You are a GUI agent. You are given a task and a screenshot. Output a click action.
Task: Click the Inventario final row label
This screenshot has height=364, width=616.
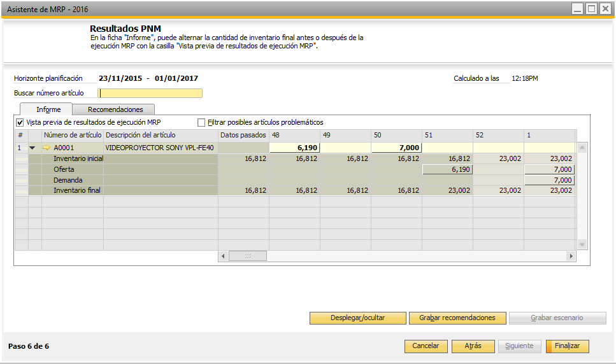point(77,191)
